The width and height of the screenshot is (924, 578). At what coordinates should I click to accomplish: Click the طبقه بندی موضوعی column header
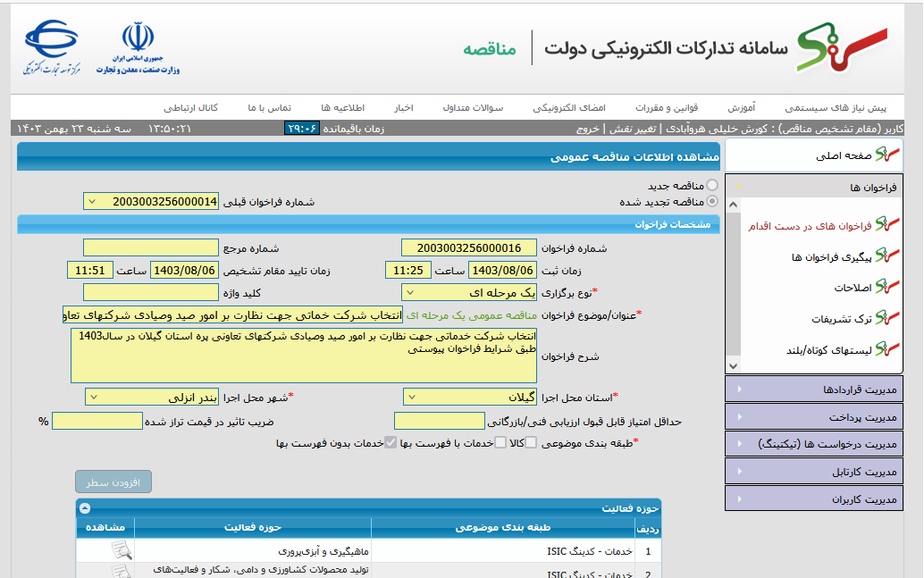pyautogui.click(x=503, y=527)
